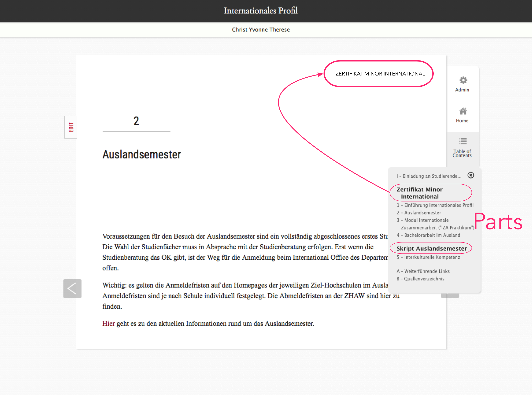This screenshot has width=532, height=395.
Task: Go to Home via house icon
Action: (463, 111)
